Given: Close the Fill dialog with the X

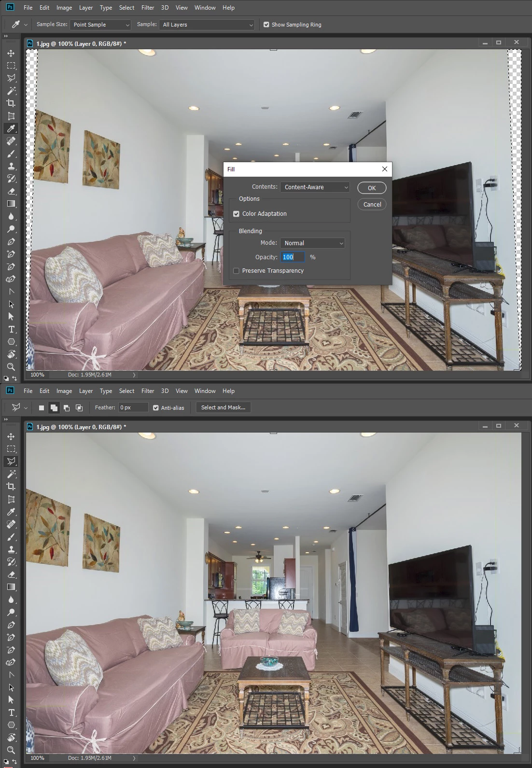Looking at the screenshot, I should click(x=384, y=169).
